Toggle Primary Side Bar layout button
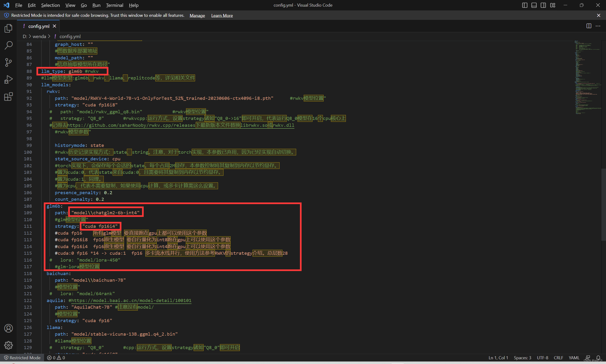Image resolution: width=606 pixels, height=364 pixels. pos(525,5)
